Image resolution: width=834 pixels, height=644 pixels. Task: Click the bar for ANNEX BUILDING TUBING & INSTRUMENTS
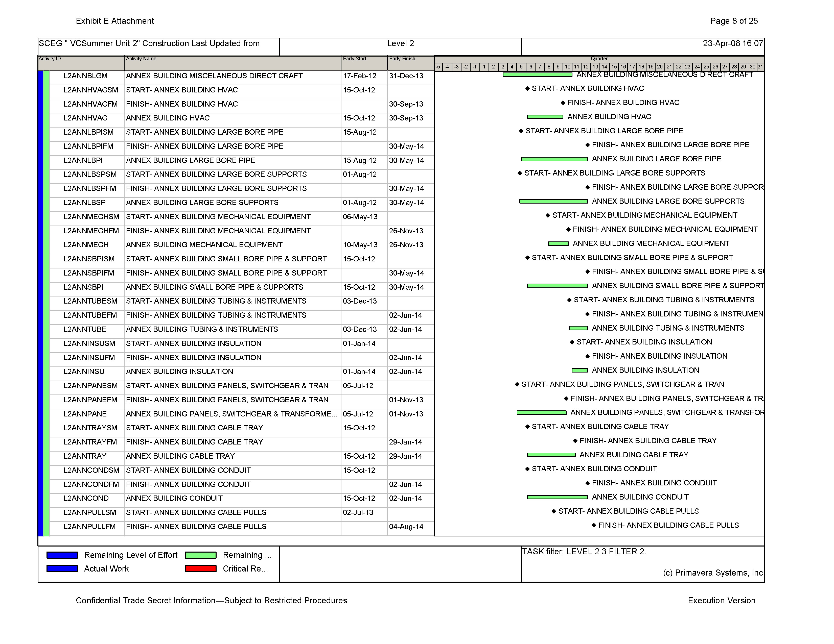(x=578, y=328)
